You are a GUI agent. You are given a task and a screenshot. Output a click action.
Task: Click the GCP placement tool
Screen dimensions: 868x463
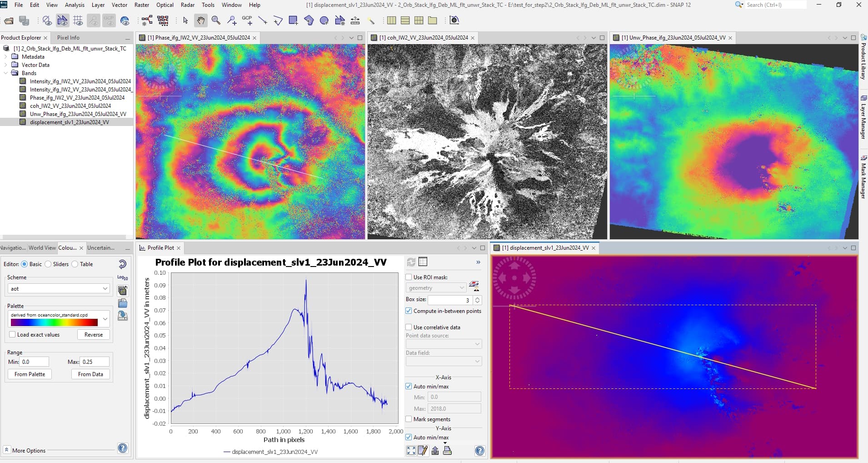[247, 20]
